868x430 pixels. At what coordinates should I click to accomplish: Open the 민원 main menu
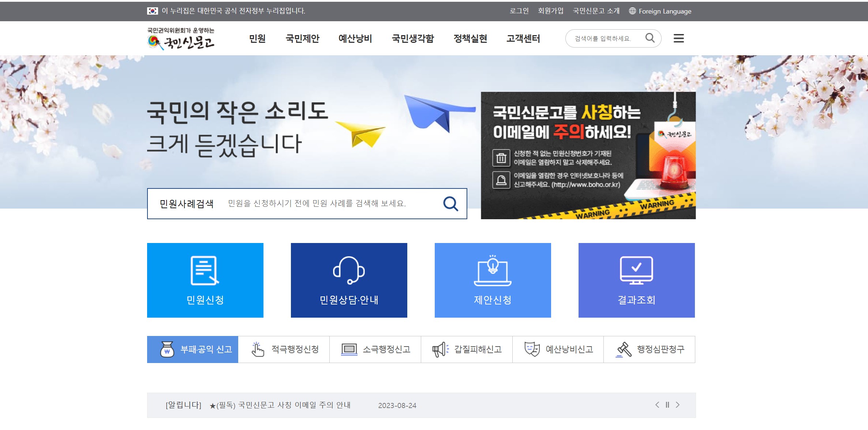tap(257, 38)
